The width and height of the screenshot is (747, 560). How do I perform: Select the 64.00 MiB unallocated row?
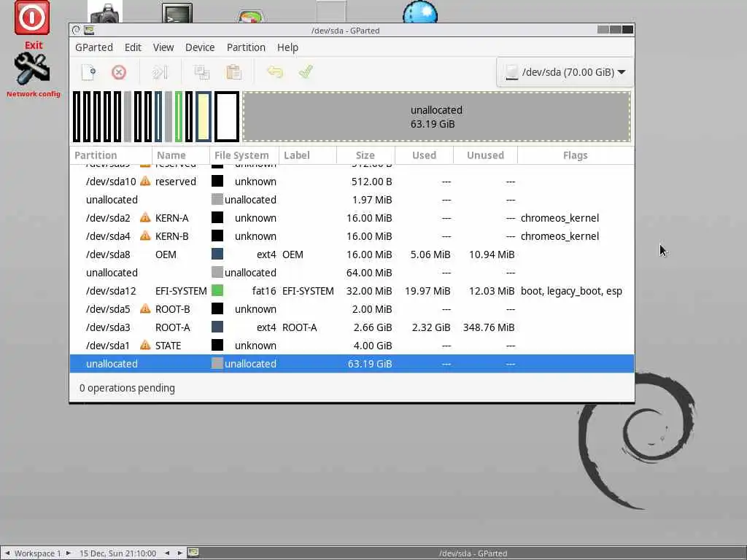click(352, 273)
